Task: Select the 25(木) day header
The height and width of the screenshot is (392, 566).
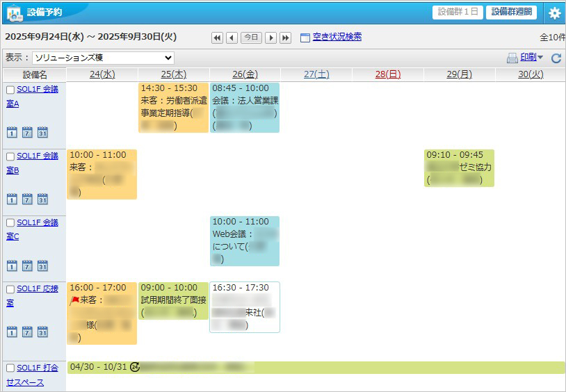Action: click(174, 74)
